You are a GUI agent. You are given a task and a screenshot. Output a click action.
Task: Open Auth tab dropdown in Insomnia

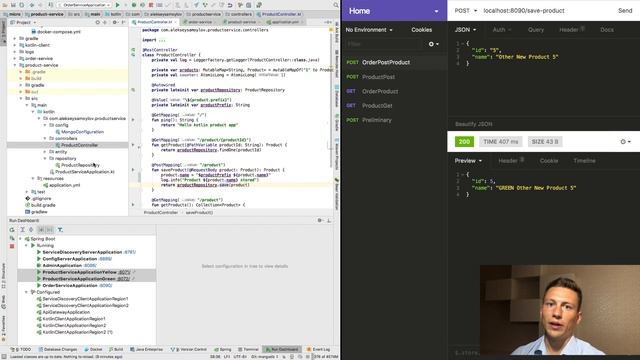tap(501, 30)
